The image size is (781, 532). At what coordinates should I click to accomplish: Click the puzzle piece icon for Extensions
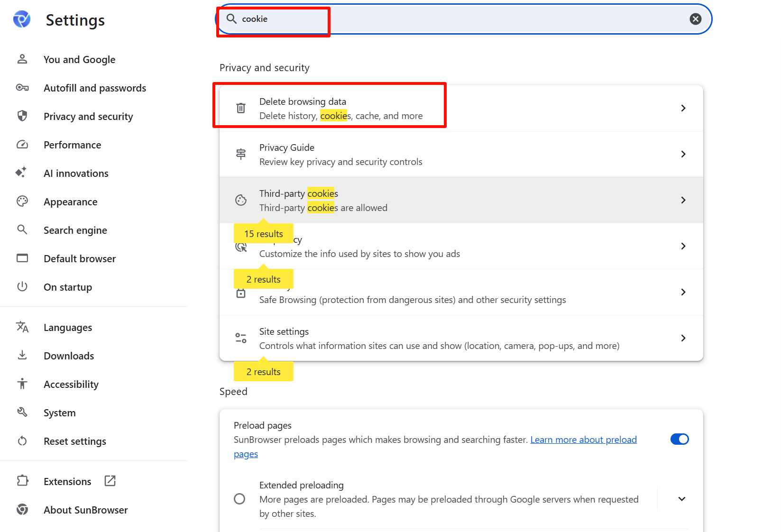coord(22,481)
